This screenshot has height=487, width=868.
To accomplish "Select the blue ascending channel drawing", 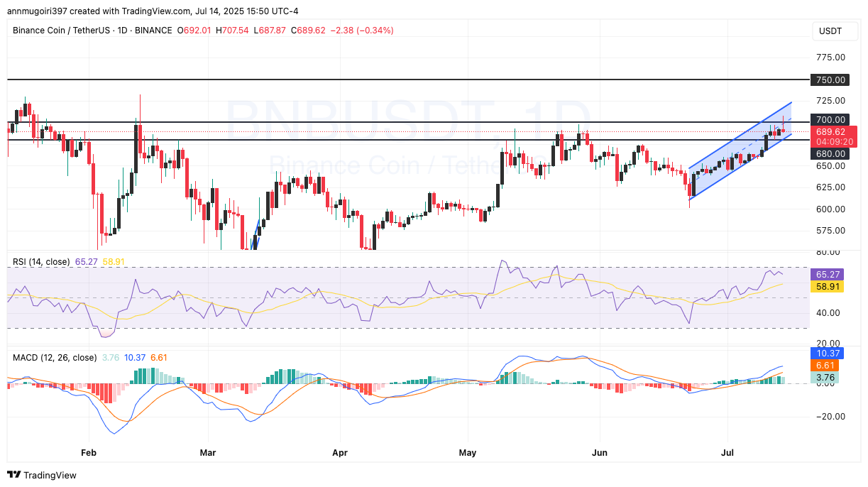I will pos(740,150).
